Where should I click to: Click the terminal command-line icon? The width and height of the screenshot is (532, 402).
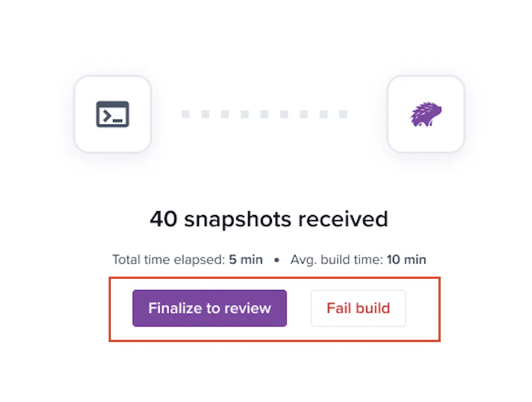click(112, 114)
